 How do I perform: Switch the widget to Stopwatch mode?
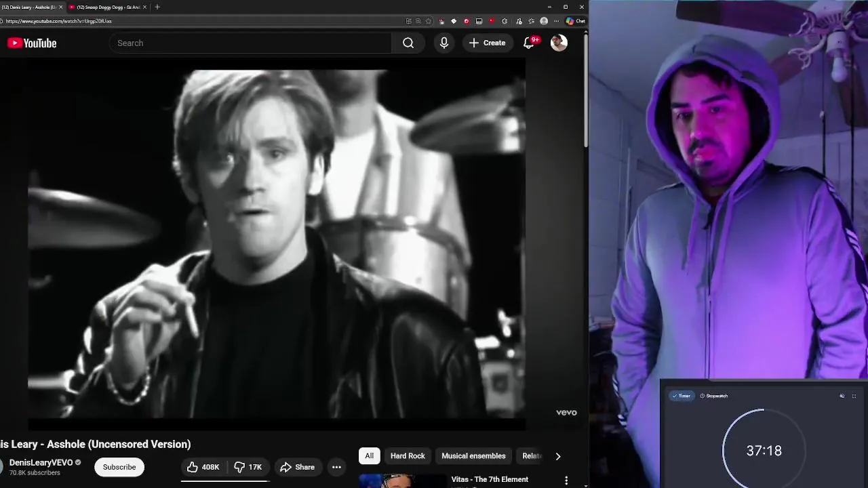(714, 396)
